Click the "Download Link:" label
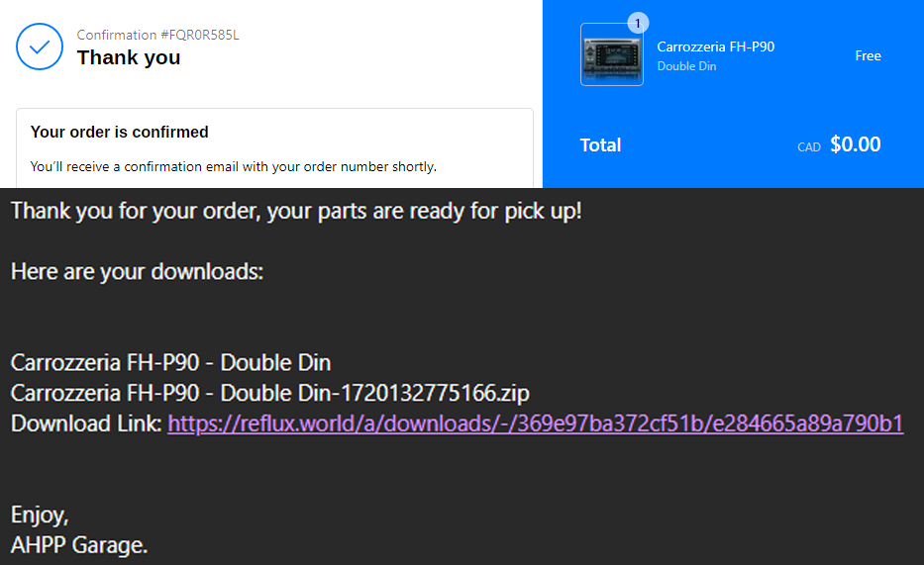Image resolution: width=924 pixels, height=565 pixels. pyautogui.click(x=86, y=424)
